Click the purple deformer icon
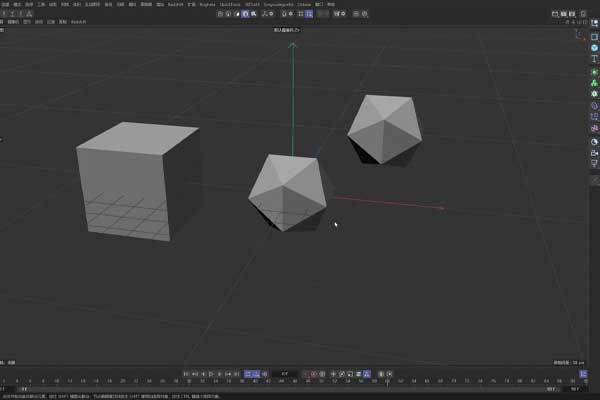 click(x=594, y=106)
